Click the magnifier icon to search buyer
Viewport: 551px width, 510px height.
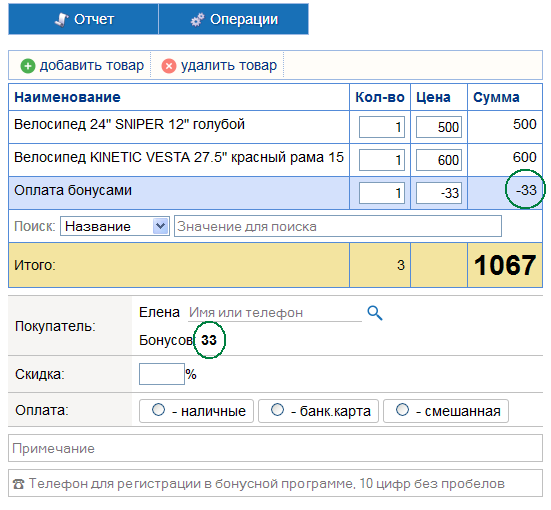[375, 312]
